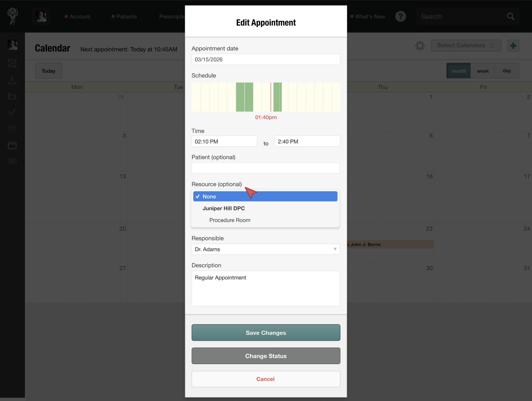
Task: Choose Procedure Room from resource list
Action: click(x=230, y=220)
